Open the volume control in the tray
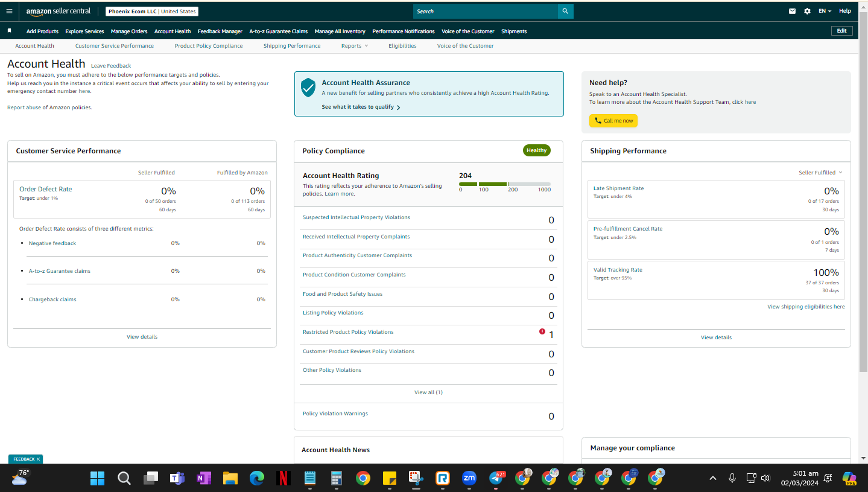Screen dimensions: 868x492 [x=765, y=478]
